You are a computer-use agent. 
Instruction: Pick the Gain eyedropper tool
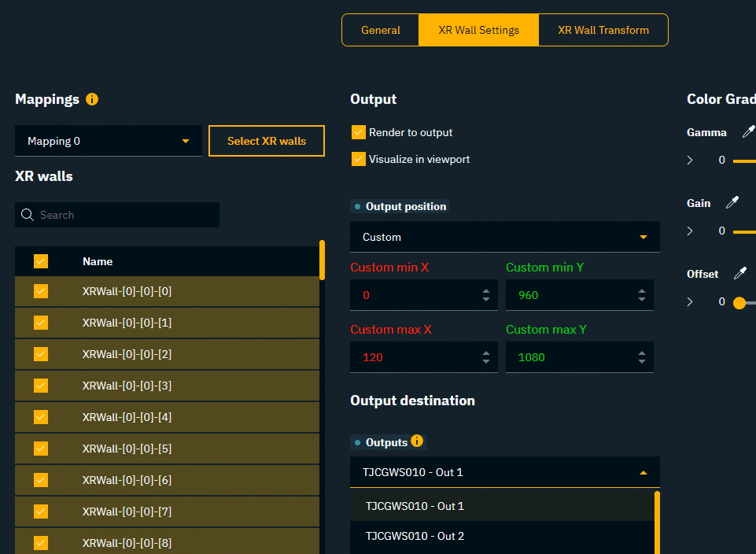[x=732, y=203]
